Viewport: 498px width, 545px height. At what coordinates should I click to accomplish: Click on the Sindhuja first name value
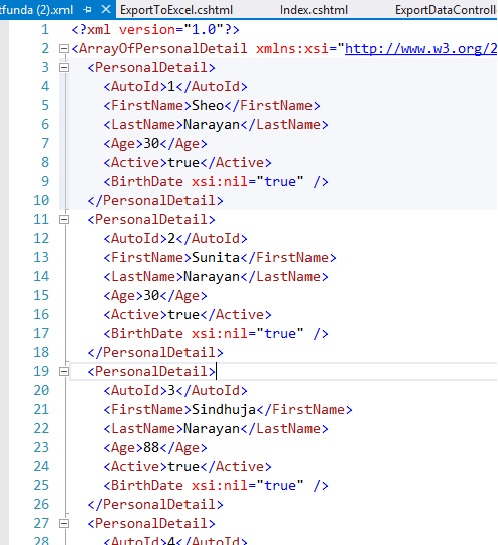tap(224, 409)
